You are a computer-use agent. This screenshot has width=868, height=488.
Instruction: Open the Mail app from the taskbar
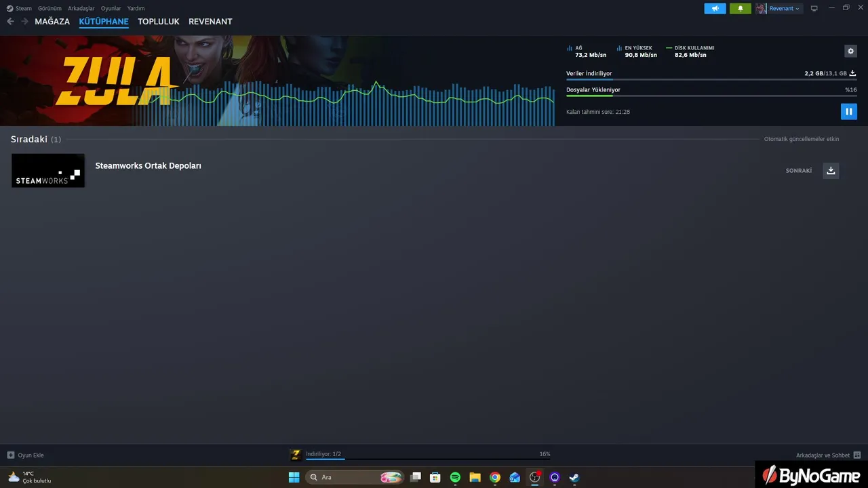(515, 477)
